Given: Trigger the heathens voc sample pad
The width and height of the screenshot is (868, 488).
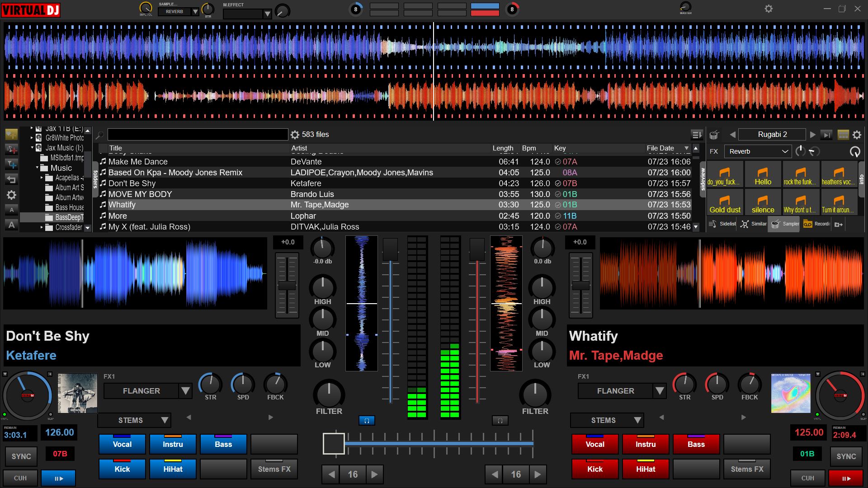Looking at the screenshot, I should click(839, 174).
